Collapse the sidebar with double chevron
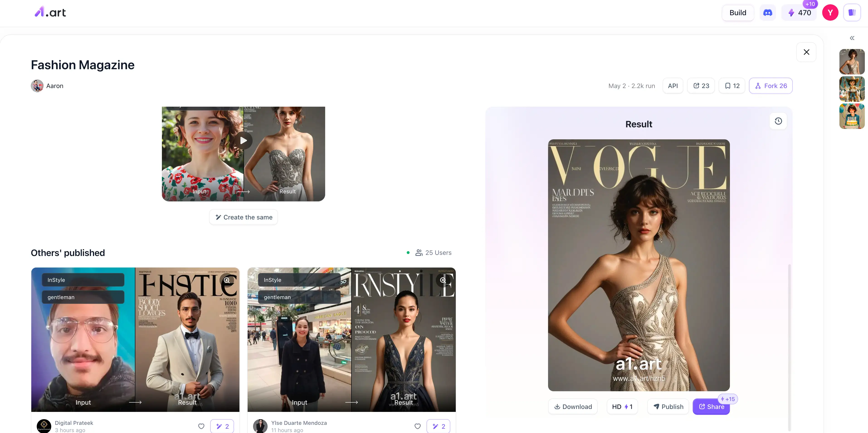The image size is (868, 433). (x=852, y=38)
